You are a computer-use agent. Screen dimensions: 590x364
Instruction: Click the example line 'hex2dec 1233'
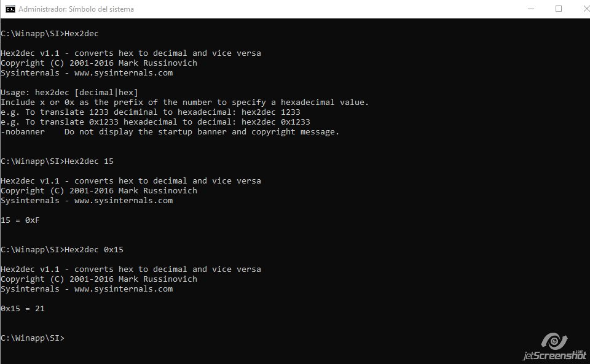point(151,112)
